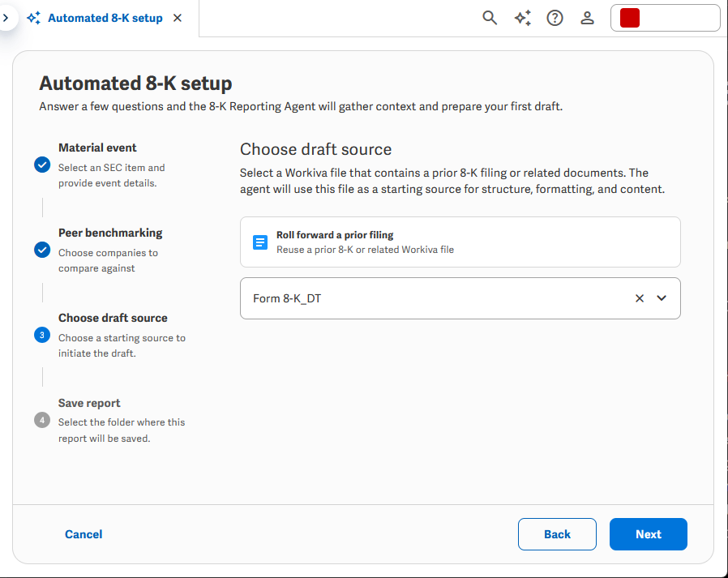Select step 3 Choose draft source indicator

pos(42,335)
